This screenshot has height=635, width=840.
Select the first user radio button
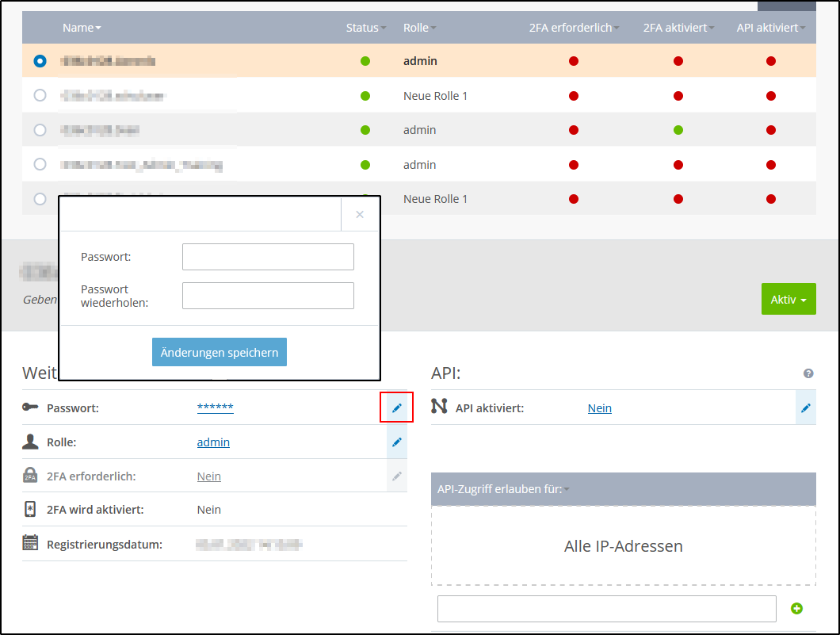tap(40, 61)
